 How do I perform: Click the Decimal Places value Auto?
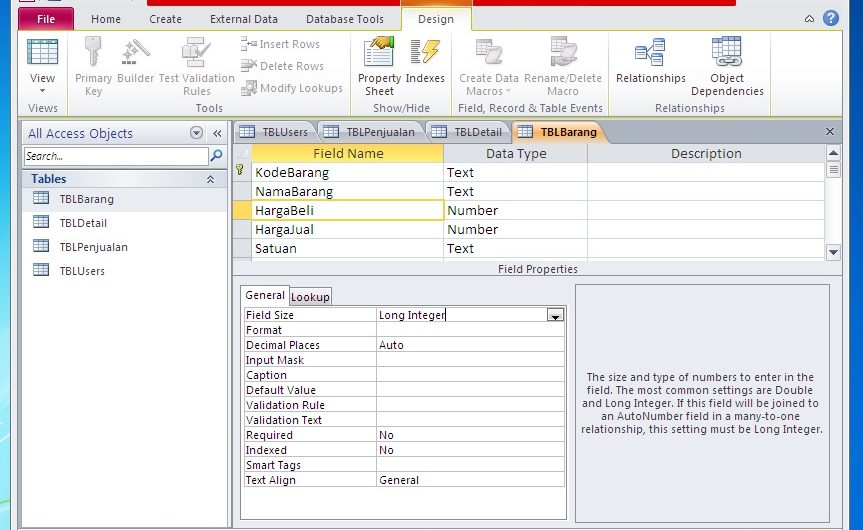point(471,345)
